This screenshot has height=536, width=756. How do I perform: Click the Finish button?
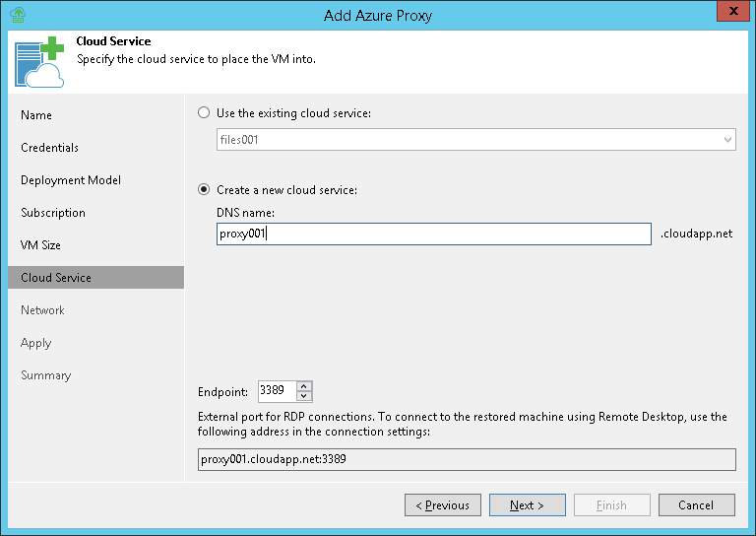(612, 505)
